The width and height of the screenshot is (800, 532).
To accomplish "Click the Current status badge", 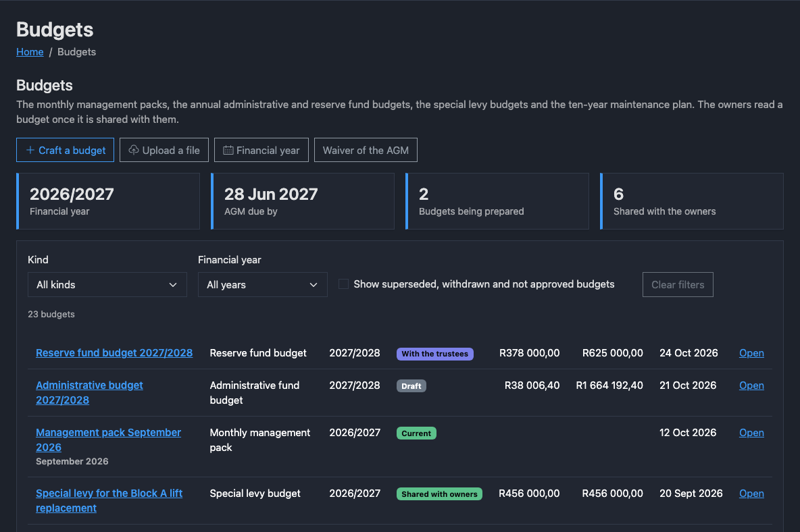I will [416, 433].
